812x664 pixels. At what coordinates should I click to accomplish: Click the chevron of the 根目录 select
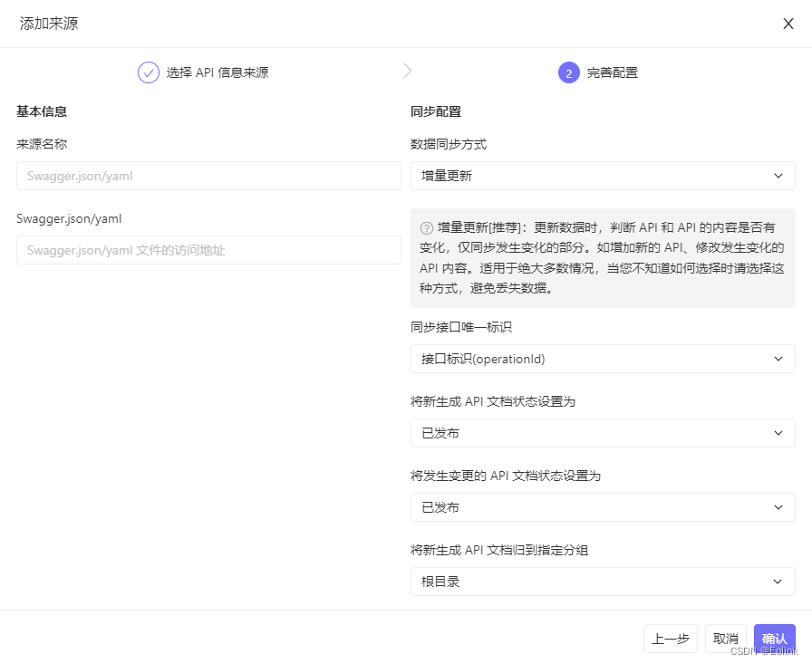click(x=778, y=582)
